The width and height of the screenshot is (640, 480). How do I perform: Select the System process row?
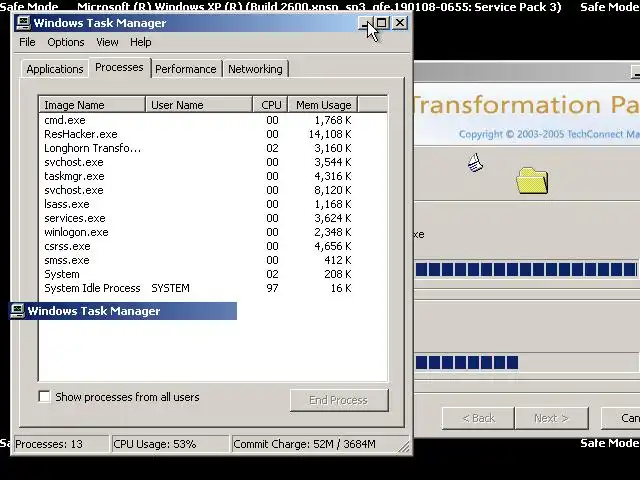(213, 274)
